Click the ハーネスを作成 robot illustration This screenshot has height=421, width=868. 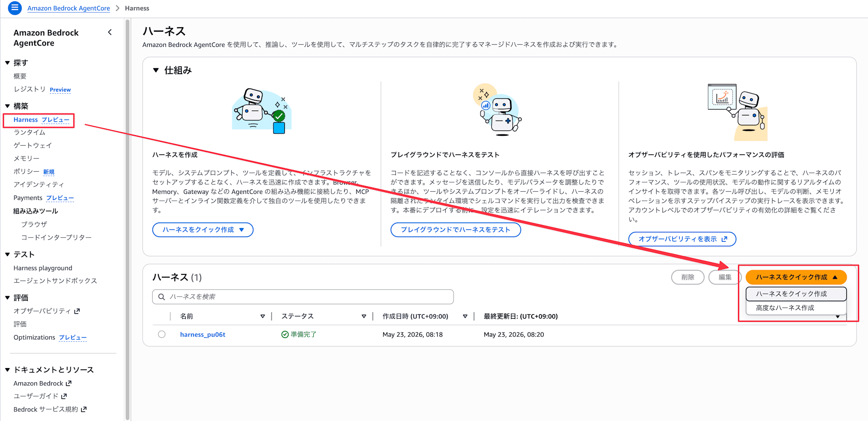[x=262, y=111]
